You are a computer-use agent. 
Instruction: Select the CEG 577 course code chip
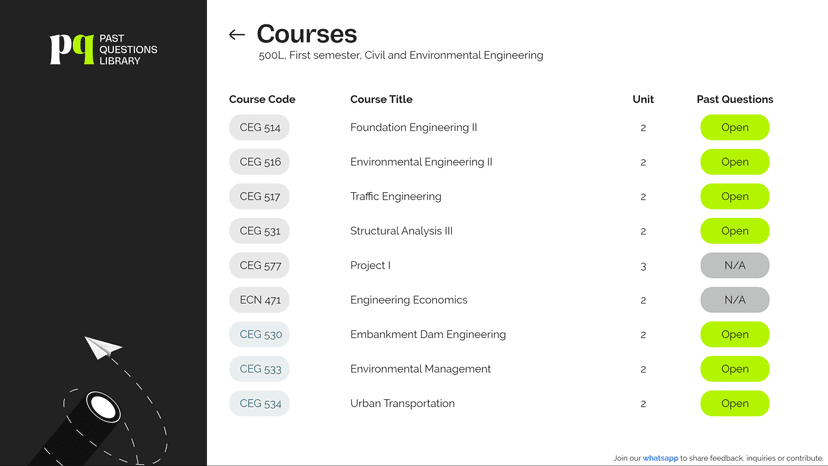pos(259,265)
